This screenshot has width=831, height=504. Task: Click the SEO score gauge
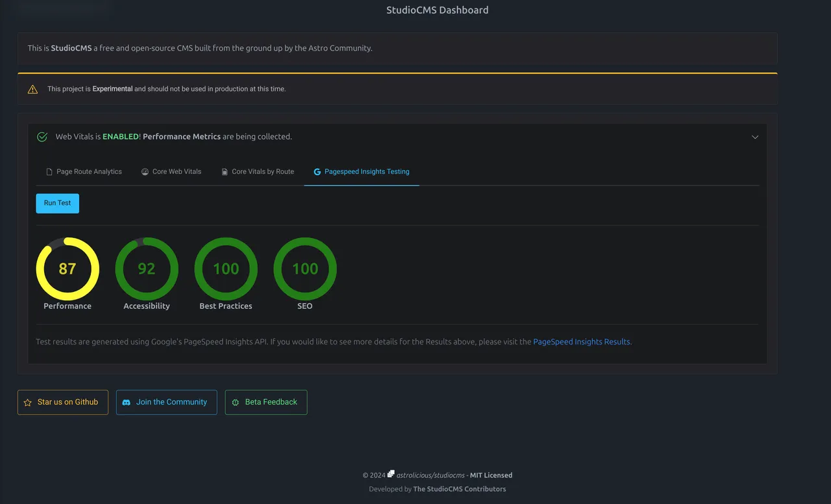point(305,269)
